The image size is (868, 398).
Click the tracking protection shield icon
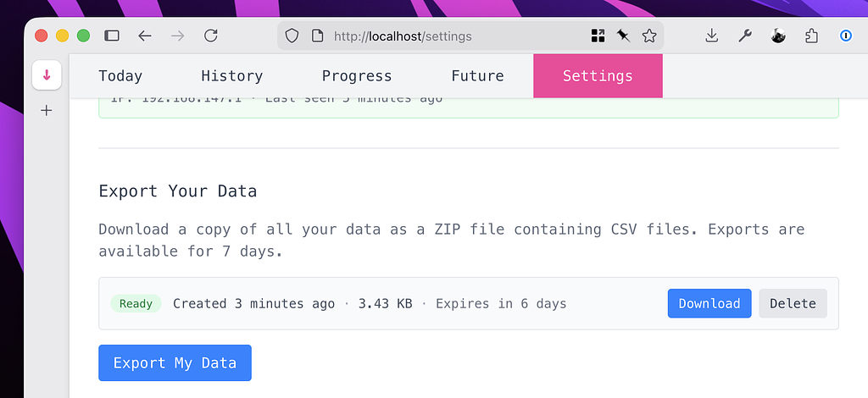click(292, 36)
